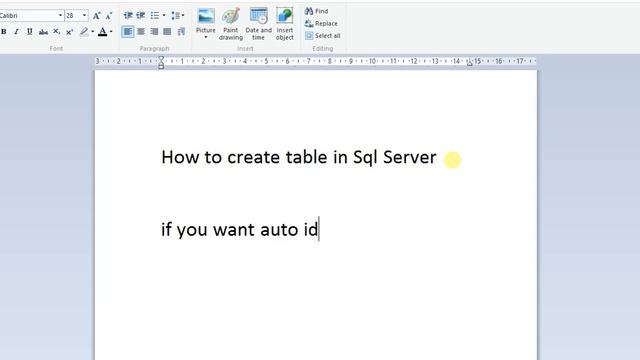Open the Find tool
Image resolution: width=640 pixels, height=360 pixels.
click(316, 11)
